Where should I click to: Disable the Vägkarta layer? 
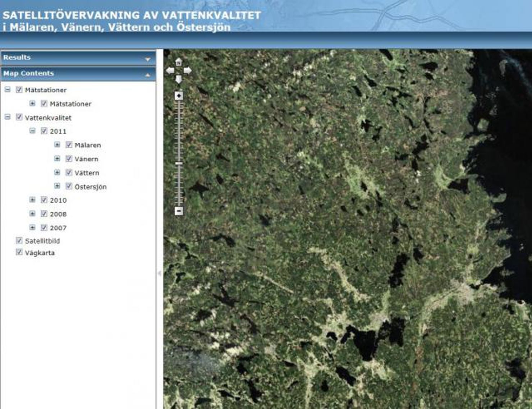pos(19,253)
